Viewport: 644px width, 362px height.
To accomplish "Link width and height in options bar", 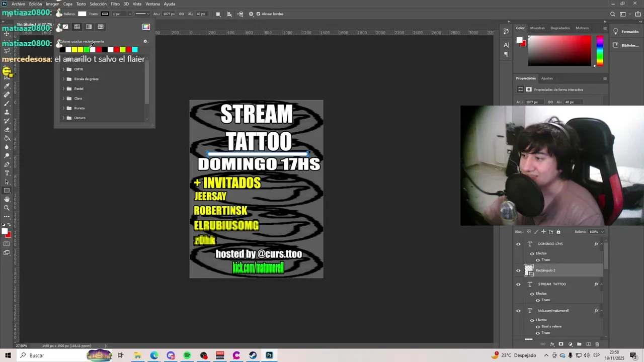I will tap(182, 14).
